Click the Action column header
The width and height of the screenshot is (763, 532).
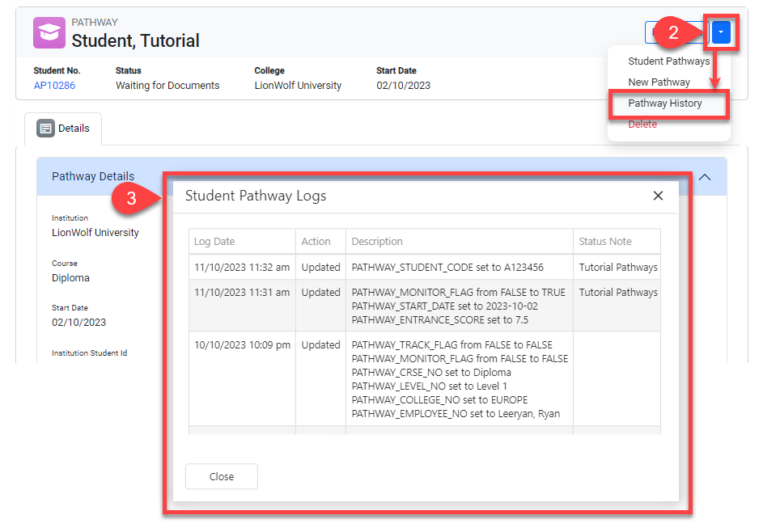click(x=316, y=241)
